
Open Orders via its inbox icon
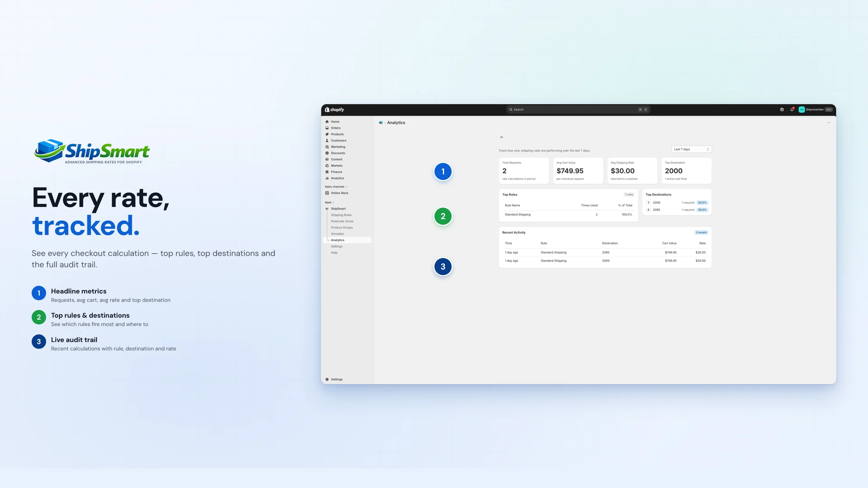(327, 128)
